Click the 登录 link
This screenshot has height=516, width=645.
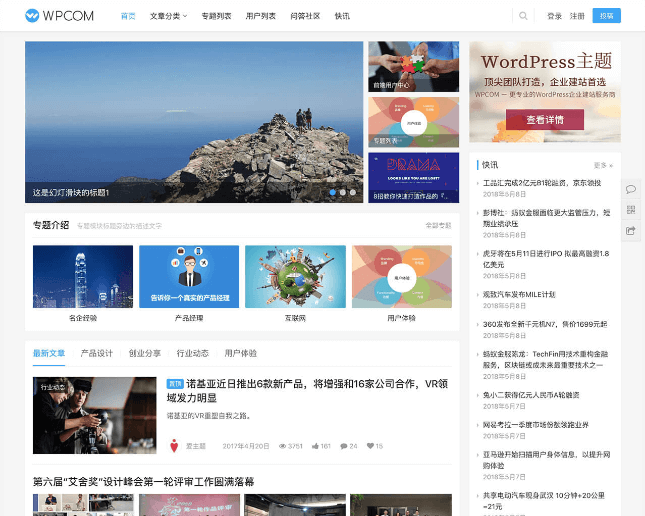pyautogui.click(x=555, y=16)
